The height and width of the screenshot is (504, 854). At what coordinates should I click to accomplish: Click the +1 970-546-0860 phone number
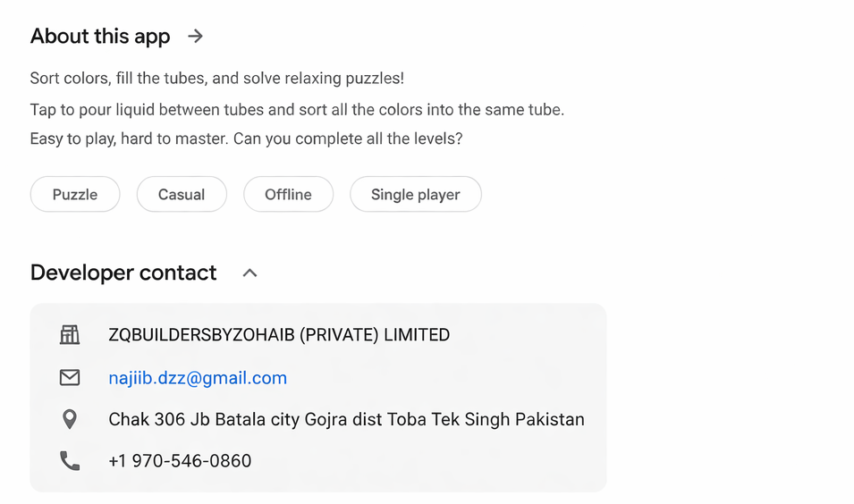(x=180, y=461)
